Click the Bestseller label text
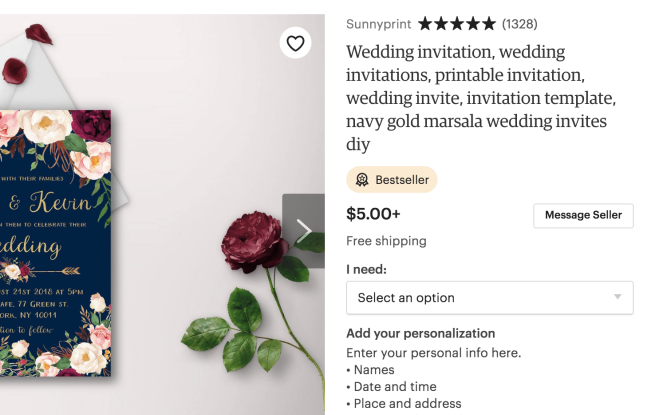The height and width of the screenshot is (415, 663). (x=402, y=180)
